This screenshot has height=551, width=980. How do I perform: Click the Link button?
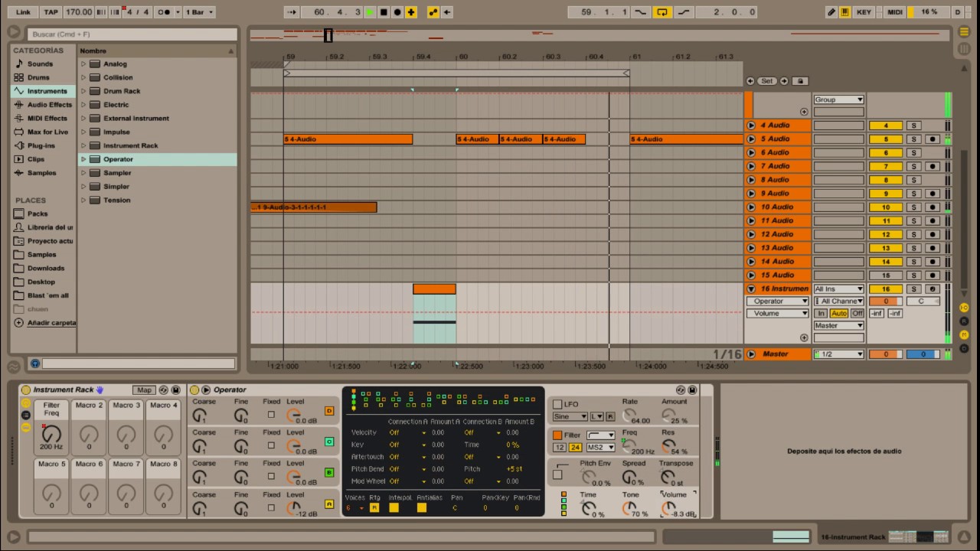[x=24, y=12]
